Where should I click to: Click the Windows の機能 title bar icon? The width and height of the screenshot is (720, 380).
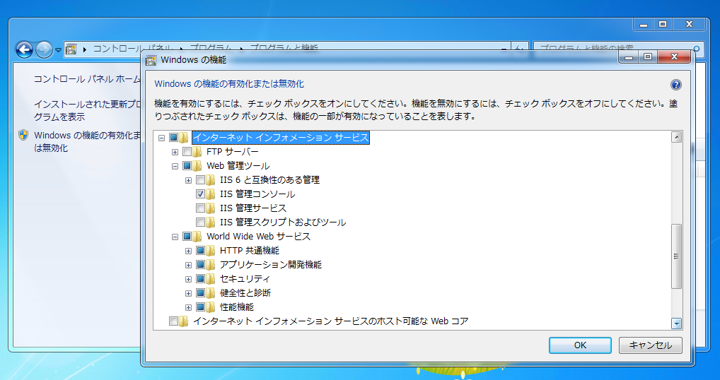point(151,60)
